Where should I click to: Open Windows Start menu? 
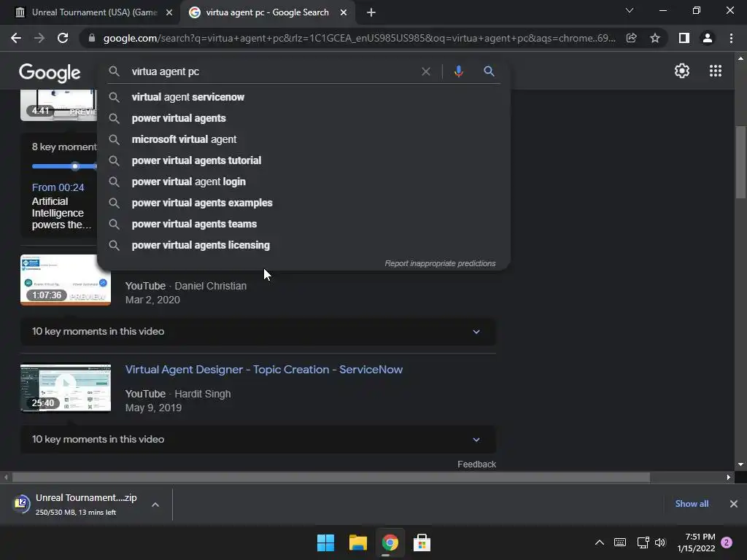pyautogui.click(x=326, y=542)
